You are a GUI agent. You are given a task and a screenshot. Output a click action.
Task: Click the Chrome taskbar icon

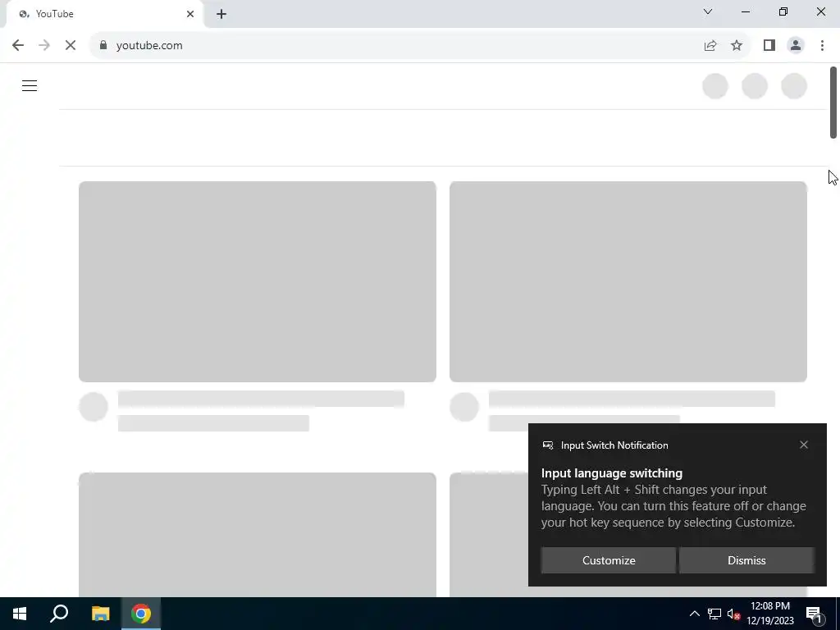141,614
